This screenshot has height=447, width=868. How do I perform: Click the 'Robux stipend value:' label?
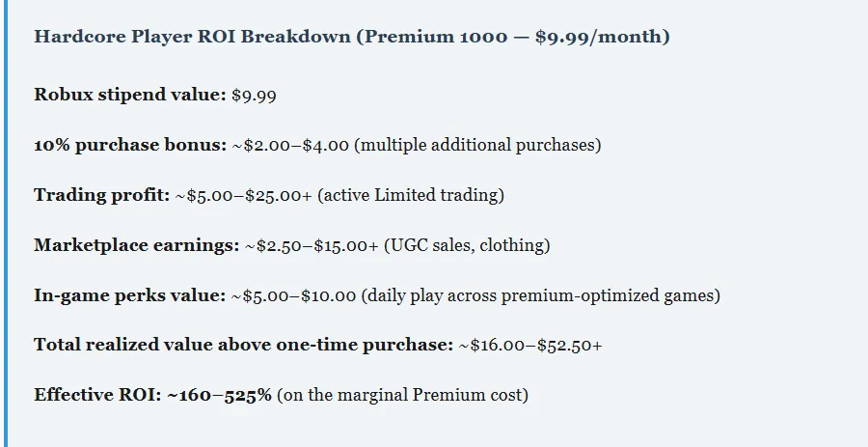coord(130,95)
